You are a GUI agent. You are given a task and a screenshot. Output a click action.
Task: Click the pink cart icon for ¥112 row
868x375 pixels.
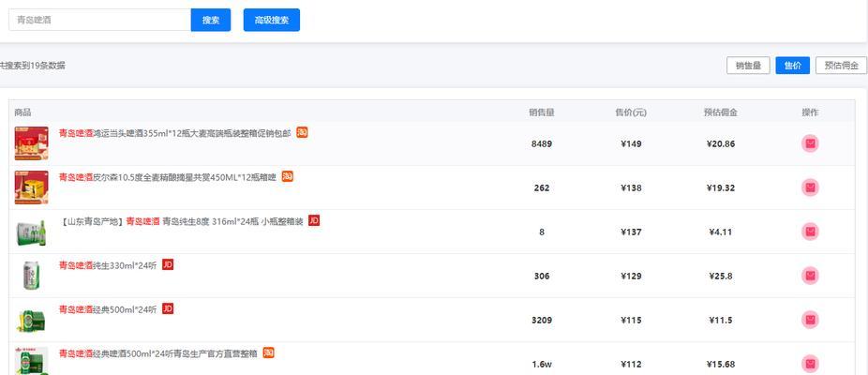810,364
